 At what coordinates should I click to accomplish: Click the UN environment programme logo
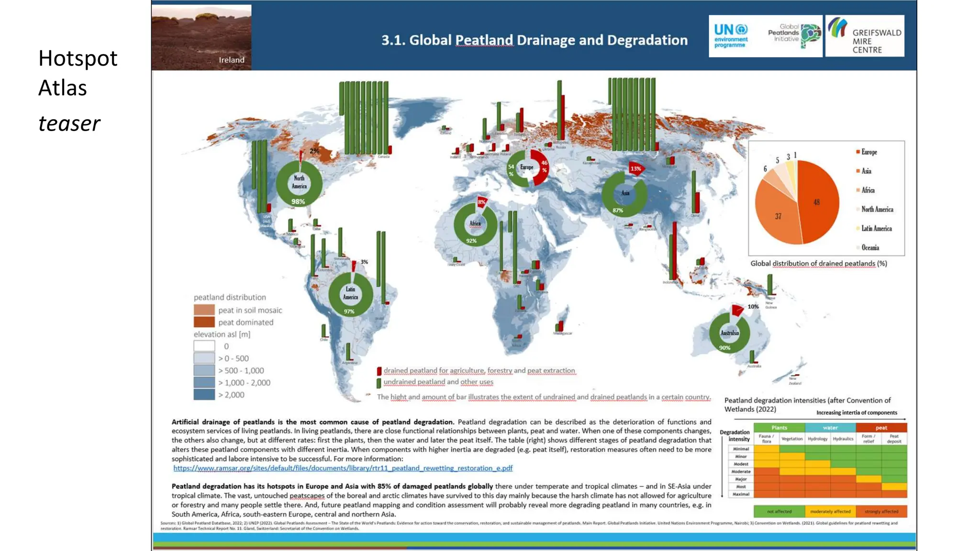point(731,36)
